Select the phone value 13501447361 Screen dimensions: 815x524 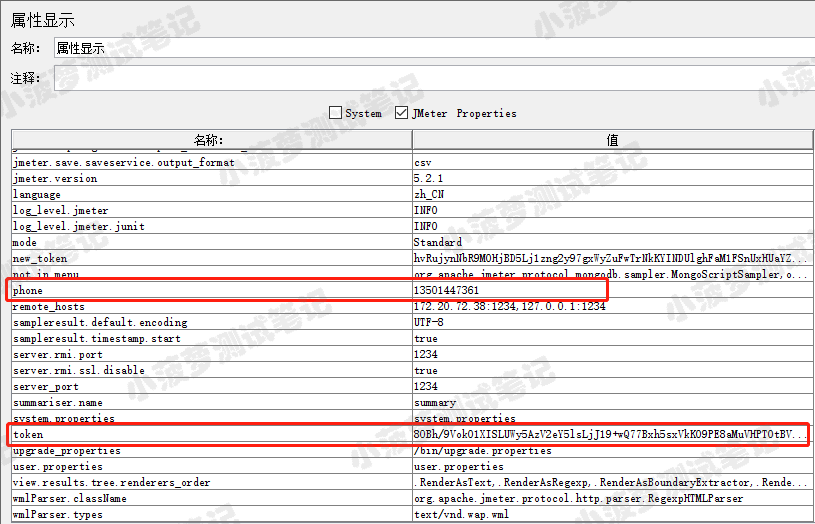[446, 290]
